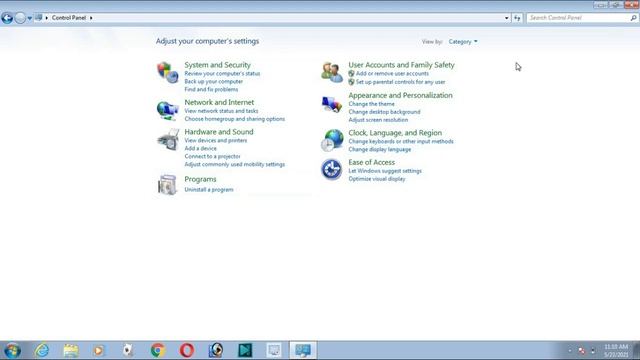
Task: Click the search magnifier icon
Action: point(633,18)
